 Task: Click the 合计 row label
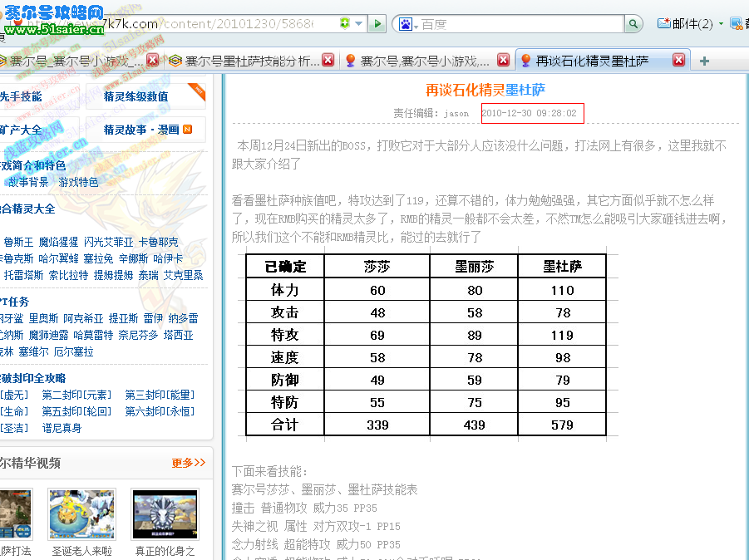[285, 425]
